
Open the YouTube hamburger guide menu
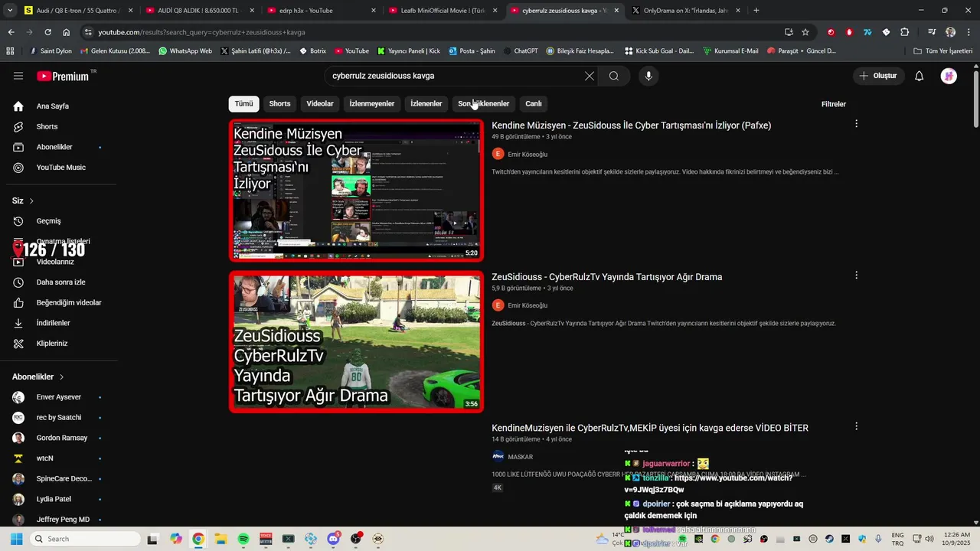point(18,76)
